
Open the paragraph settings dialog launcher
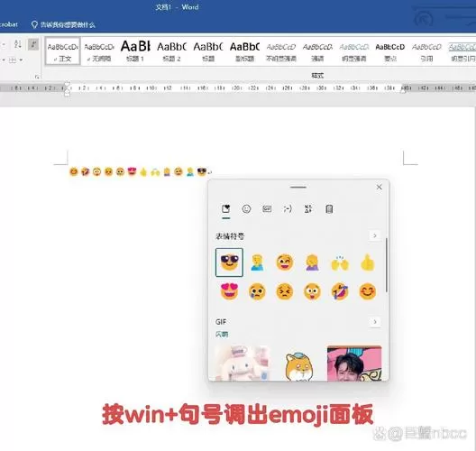[37, 77]
